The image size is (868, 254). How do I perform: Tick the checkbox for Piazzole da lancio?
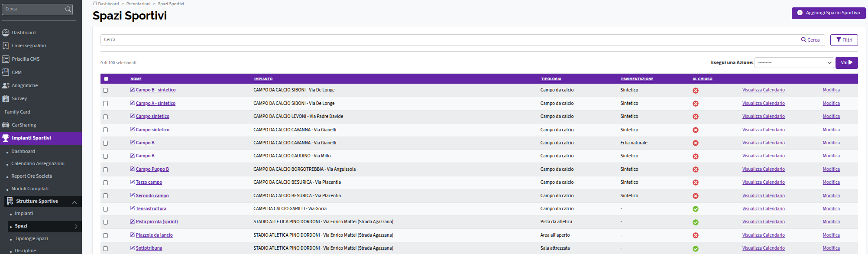pos(106,235)
